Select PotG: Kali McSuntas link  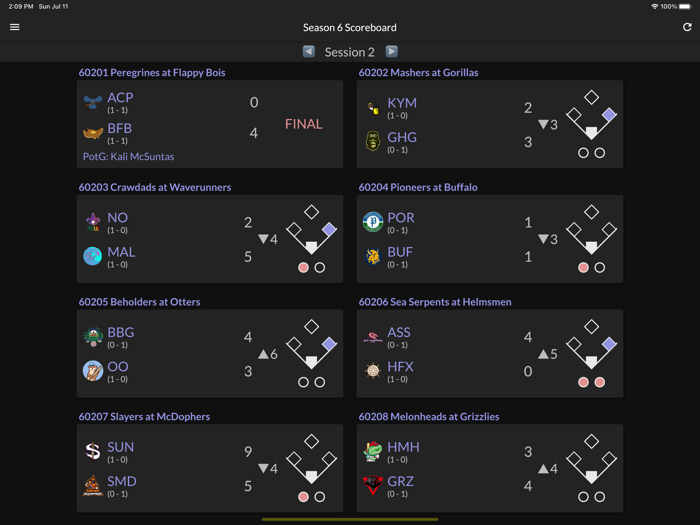point(129,157)
